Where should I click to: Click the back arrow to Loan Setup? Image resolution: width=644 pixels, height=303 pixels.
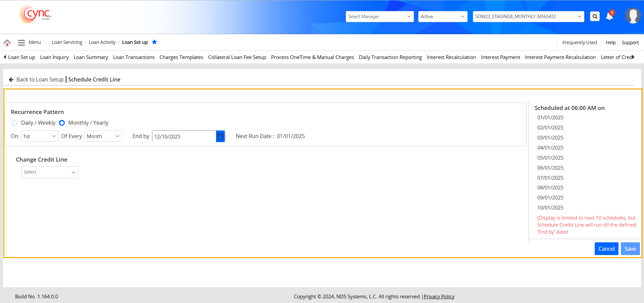[x=11, y=80]
